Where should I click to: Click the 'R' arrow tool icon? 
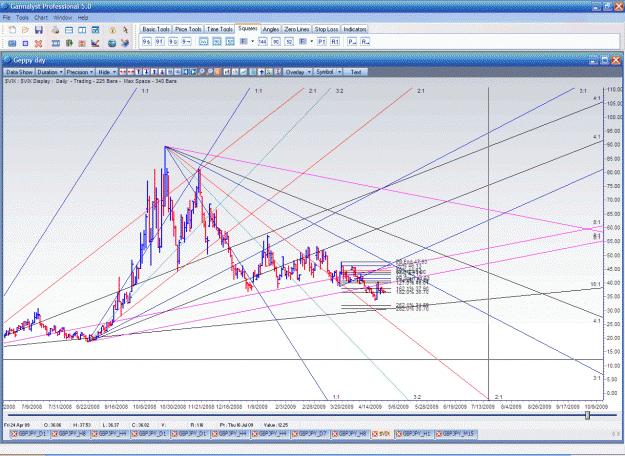coord(365,41)
